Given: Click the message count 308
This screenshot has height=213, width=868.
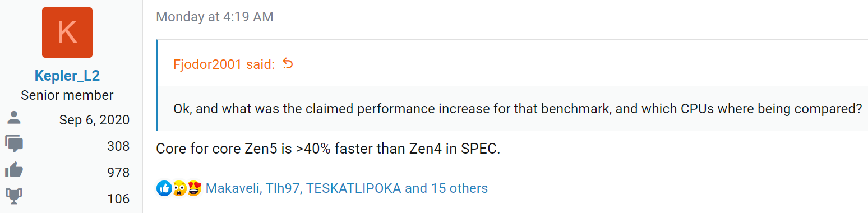Looking at the screenshot, I should tap(118, 146).
